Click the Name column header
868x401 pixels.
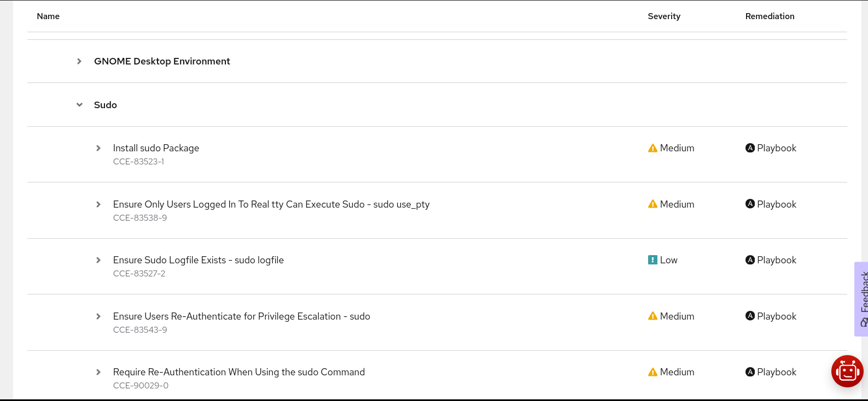click(48, 16)
